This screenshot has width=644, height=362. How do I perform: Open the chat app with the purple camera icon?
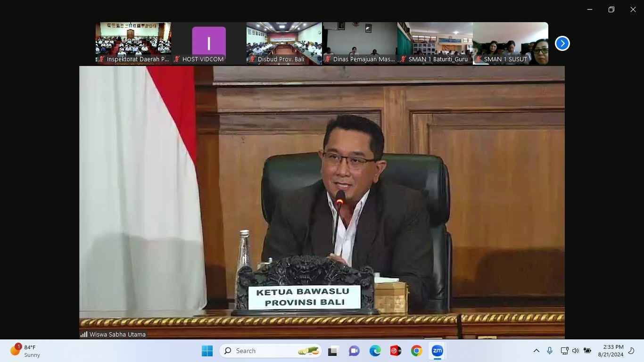point(354,351)
